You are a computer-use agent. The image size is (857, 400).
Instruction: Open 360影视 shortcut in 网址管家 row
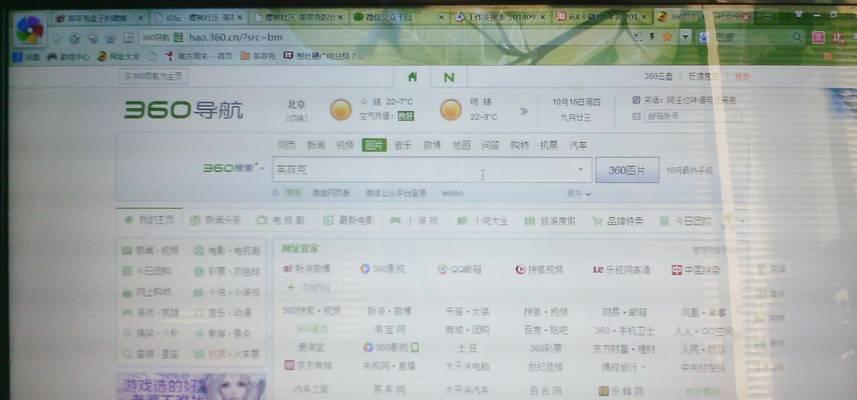pyautogui.click(x=383, y=269)
